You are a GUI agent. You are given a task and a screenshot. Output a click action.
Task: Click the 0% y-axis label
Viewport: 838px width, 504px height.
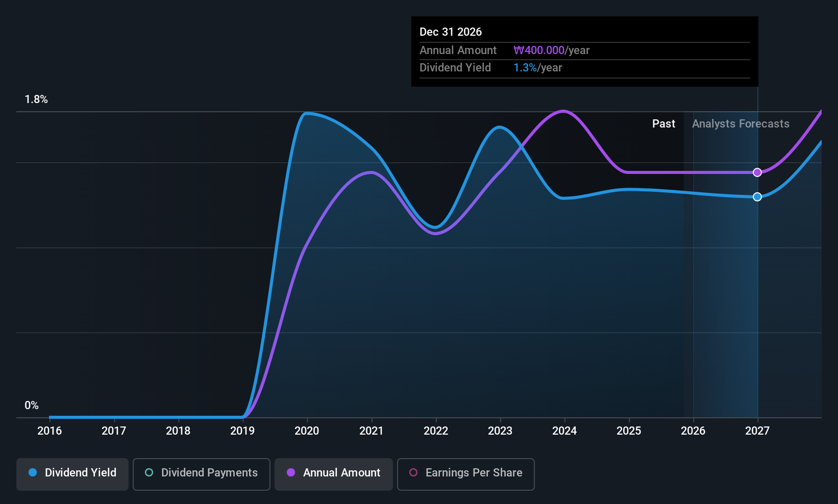click(x=32, y=406)
